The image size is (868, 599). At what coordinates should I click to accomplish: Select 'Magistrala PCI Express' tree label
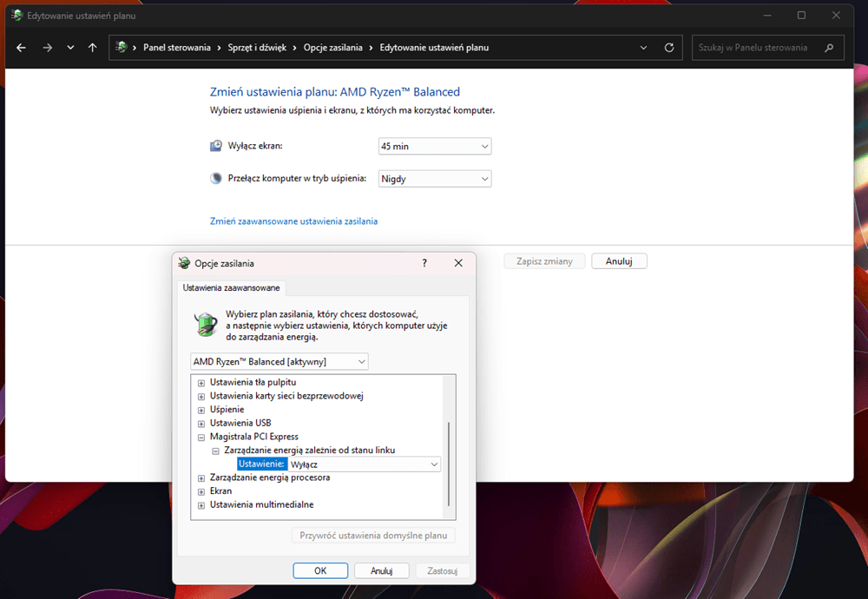(x=254, y=437)
